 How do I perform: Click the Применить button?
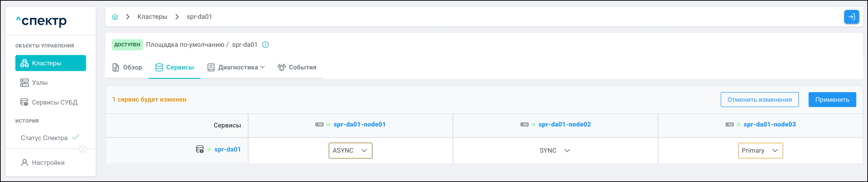[832, 99]
